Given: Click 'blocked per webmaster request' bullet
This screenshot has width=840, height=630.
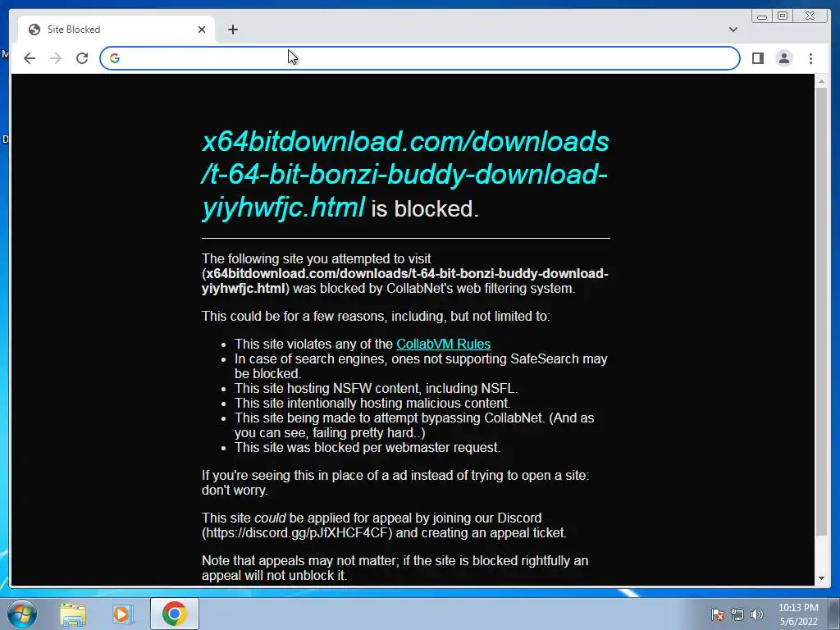Looking at the screenshot, I should [x=367, y=447].
